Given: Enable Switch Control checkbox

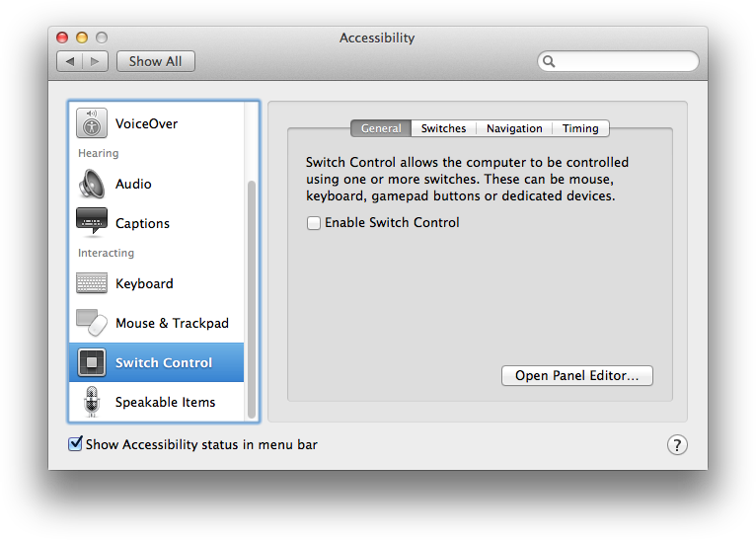Looking at the screenshot, I should (x=314, y=223).
